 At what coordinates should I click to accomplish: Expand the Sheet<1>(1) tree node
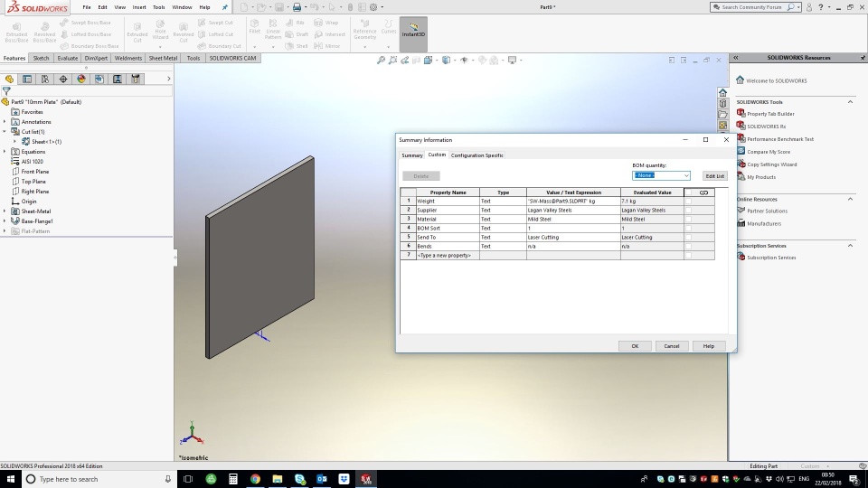click(x=15, y=142)
